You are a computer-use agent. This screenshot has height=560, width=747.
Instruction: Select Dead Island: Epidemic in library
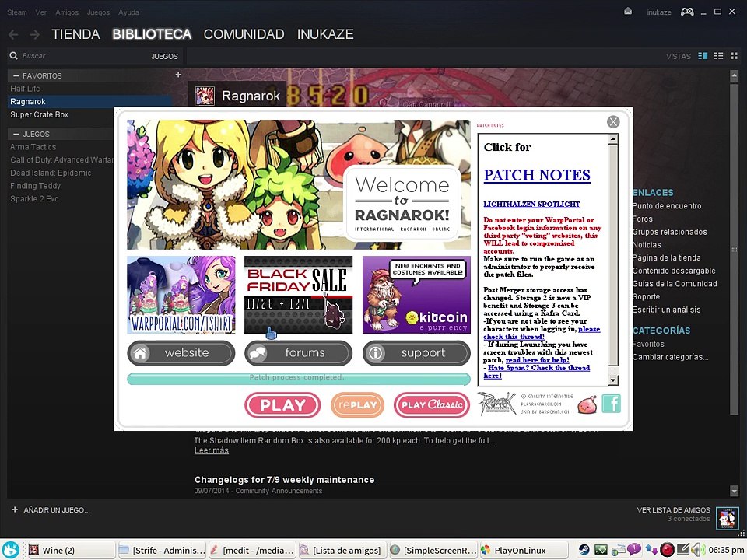click(51, 173)
